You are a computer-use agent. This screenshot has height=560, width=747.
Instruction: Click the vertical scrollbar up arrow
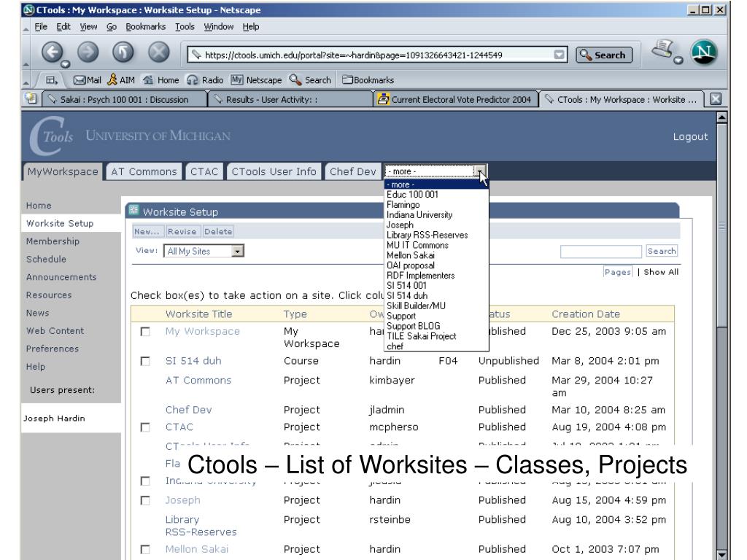[x=721, y=117]
